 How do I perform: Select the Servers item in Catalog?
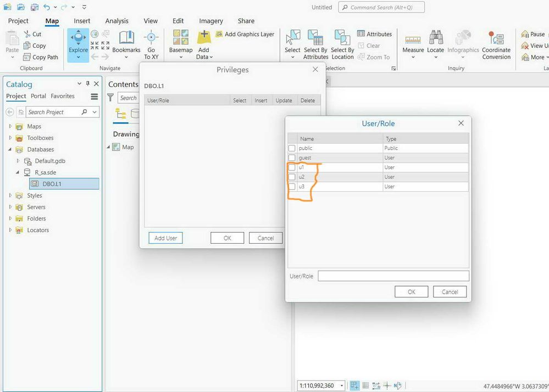click(x=36, y=207)
